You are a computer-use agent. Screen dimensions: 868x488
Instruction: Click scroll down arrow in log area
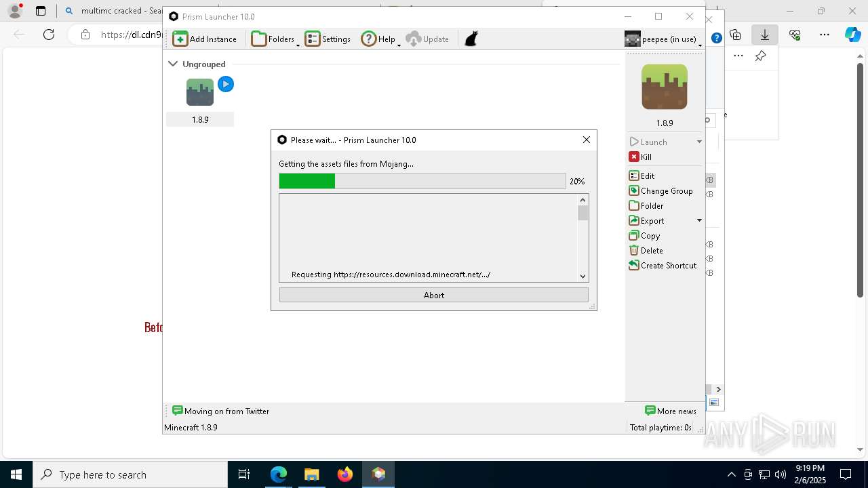583,276
